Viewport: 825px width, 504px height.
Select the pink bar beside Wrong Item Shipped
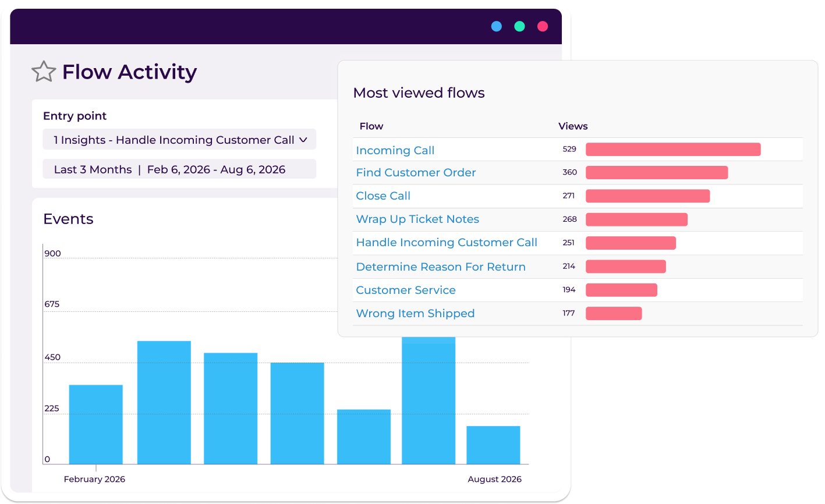pos(614,313)
